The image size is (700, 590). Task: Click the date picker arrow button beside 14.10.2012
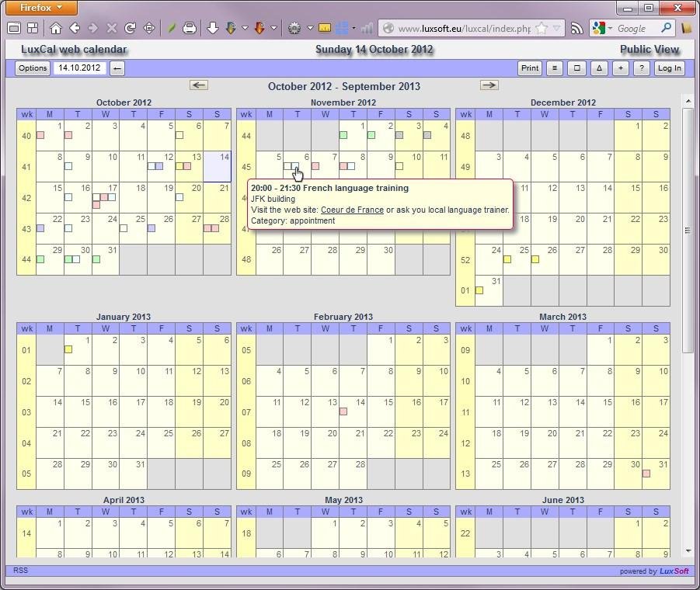[117, 68]
